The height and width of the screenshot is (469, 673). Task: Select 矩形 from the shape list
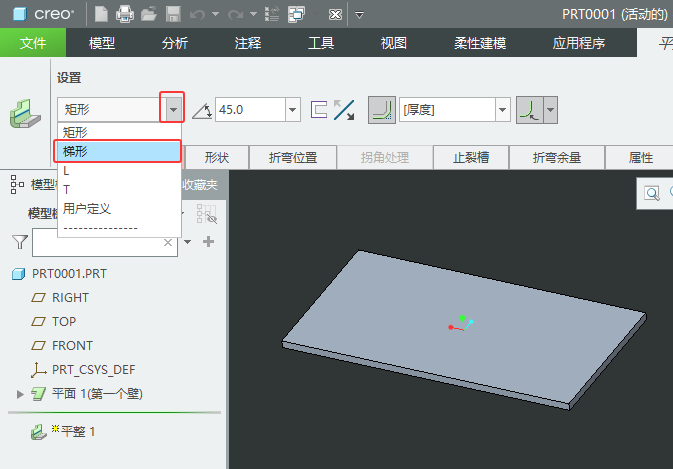point(119,132)
